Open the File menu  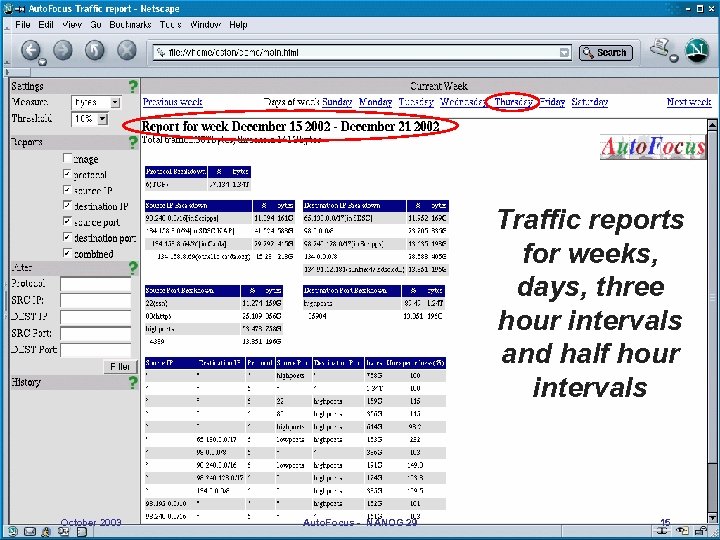22,25
